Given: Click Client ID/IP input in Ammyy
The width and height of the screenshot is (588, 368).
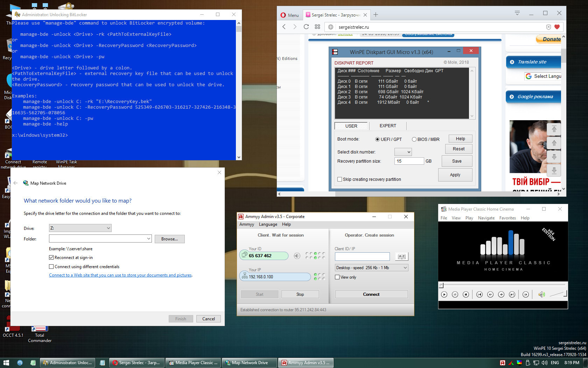Looking at the screenshot, I should (362, 257).
